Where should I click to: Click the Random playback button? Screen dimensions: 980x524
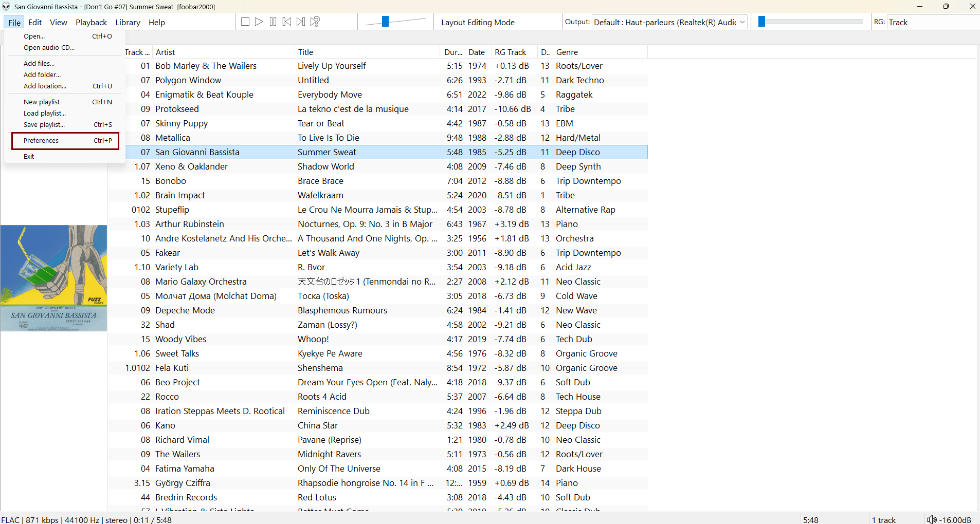tap(315, 22)
